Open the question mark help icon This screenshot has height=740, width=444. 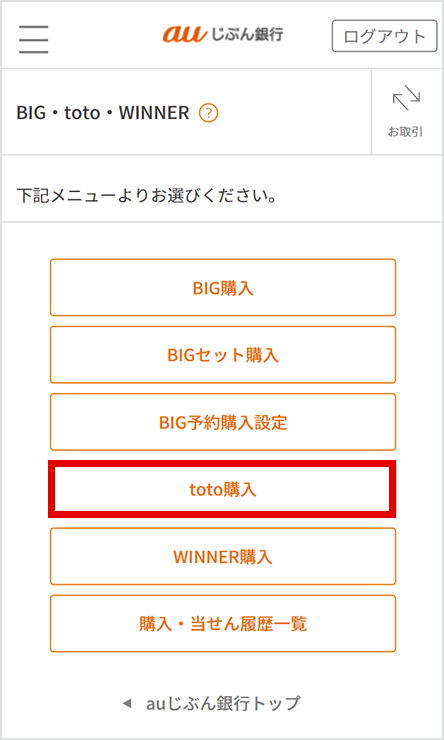(209, 113)
